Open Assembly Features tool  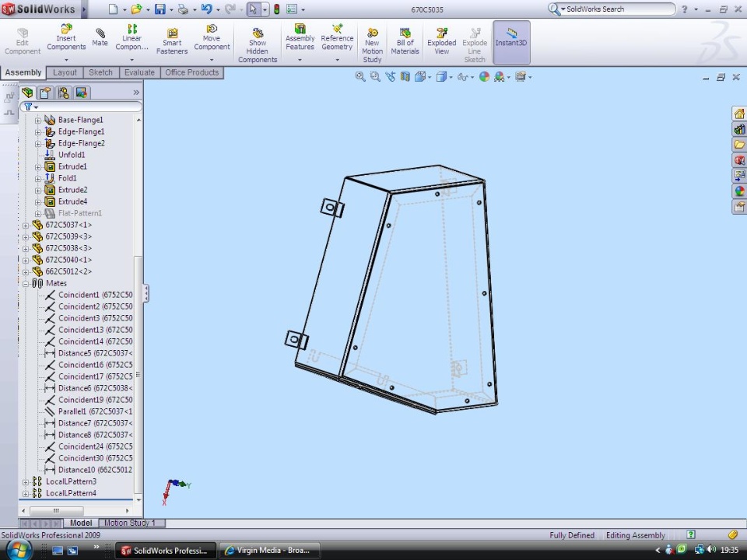(300, 37)
